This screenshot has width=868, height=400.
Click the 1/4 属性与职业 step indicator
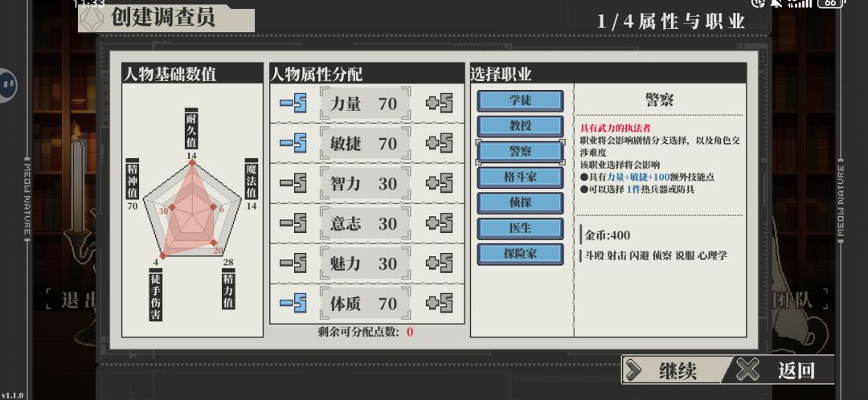click(x=671, y=22)
